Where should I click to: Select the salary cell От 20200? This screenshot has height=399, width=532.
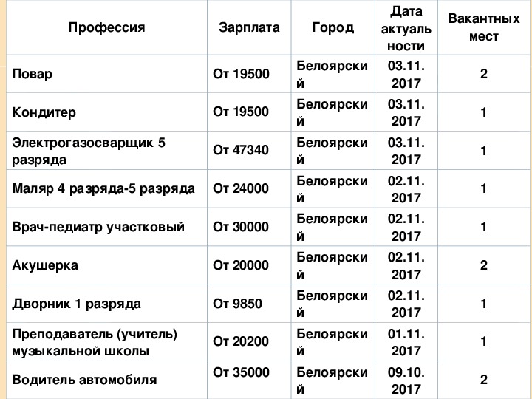241,341
